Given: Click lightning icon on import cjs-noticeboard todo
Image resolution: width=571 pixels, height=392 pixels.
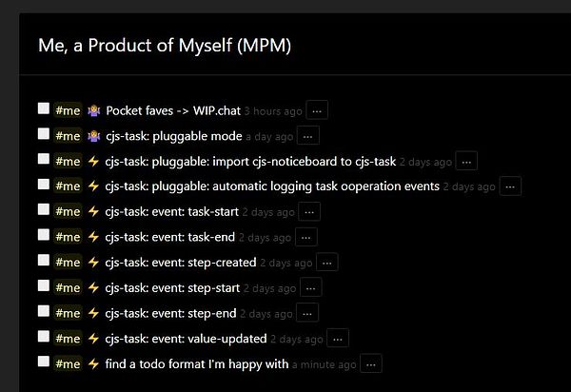Looking at the screenshot, I should pos(93,161).
